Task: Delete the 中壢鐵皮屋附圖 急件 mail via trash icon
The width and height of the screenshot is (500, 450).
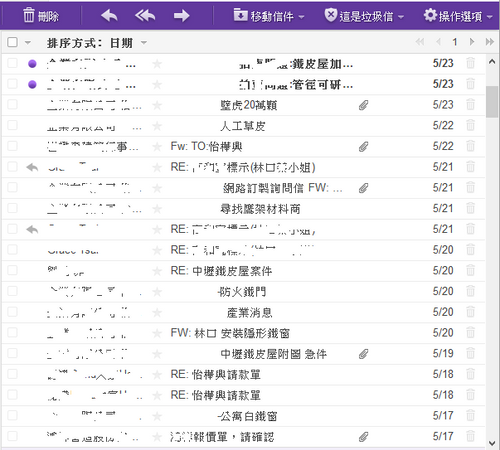Action: coord(470,353)
